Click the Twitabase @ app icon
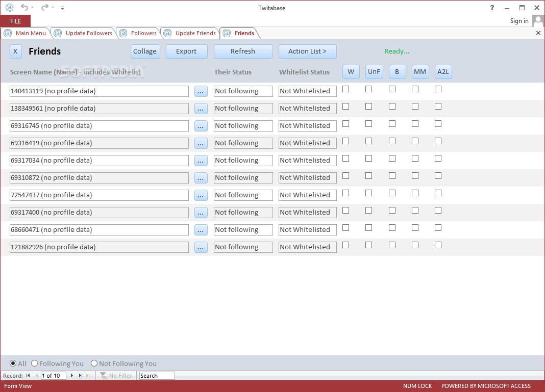545x392 pixels. click(9, 7)
